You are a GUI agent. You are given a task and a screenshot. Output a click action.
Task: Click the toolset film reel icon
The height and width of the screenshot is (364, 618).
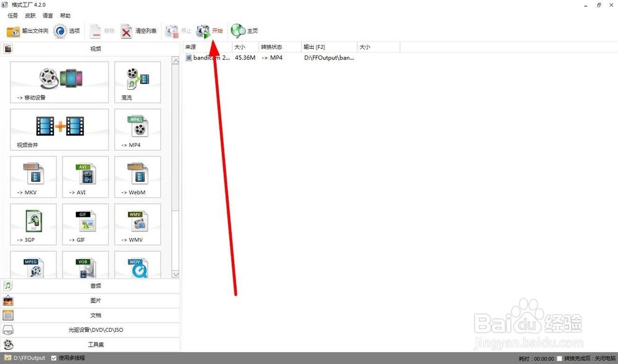click(x=8, y=345)
